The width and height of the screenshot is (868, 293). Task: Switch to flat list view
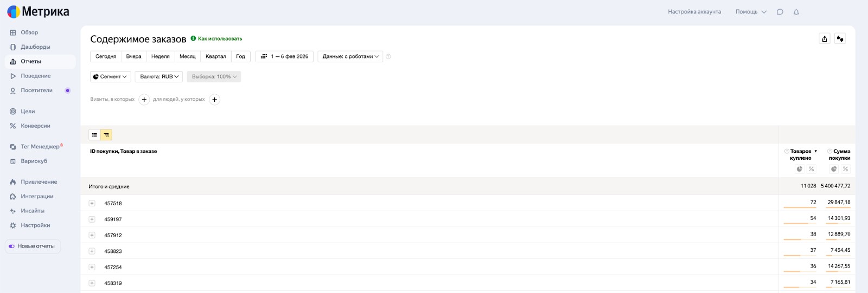click(94, 135)
